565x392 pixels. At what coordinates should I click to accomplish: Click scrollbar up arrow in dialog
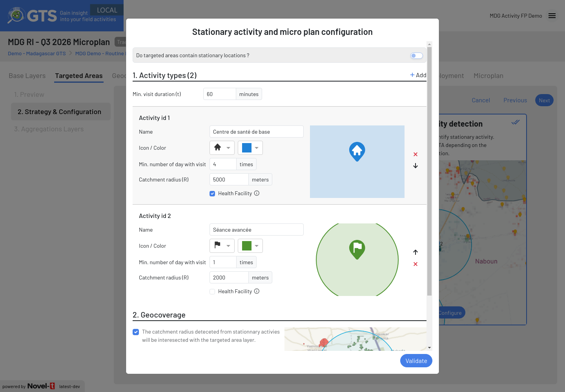(429, 44)
